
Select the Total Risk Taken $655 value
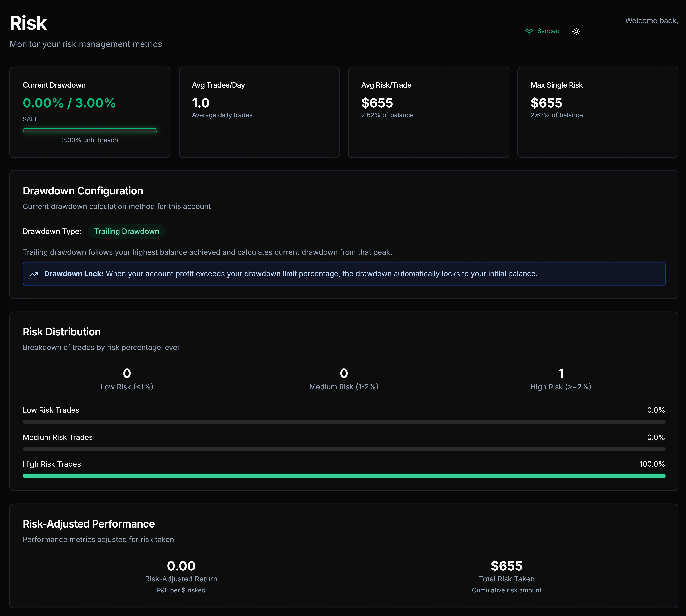coord(507,566)
